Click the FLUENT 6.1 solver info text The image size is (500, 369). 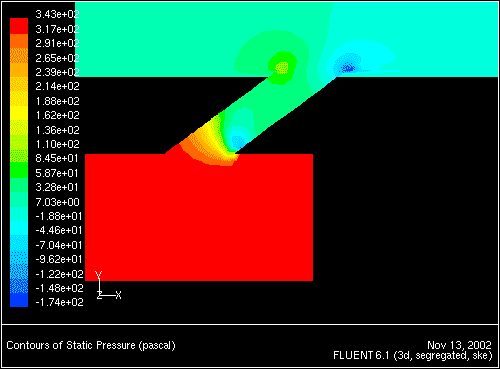(413, 356)
